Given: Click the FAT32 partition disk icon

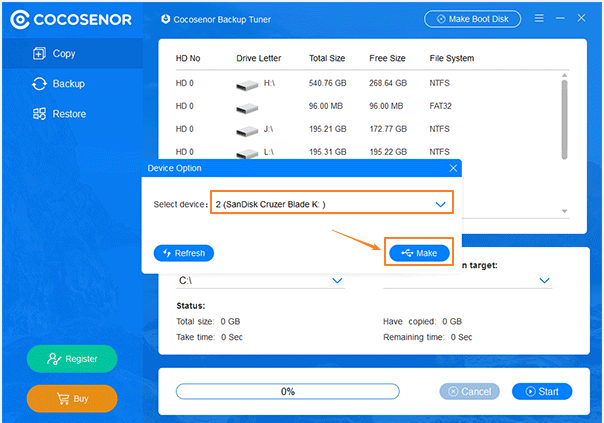Looking at the screenshot, I should click(x=247, y=108).
